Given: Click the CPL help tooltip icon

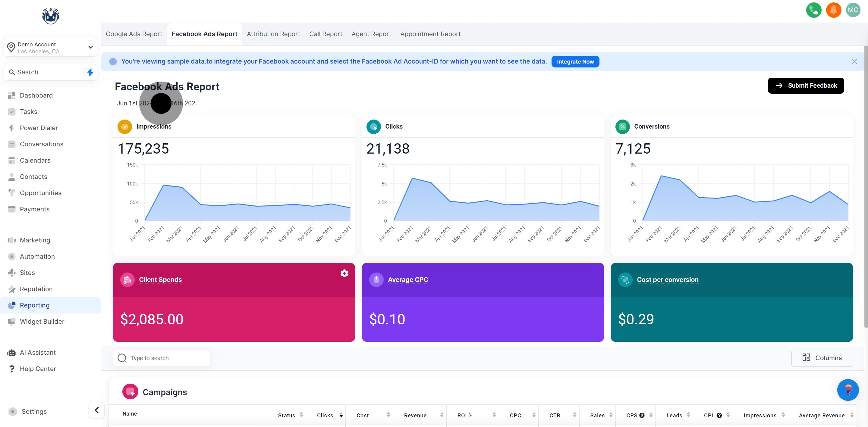Looking at the screenshot, I should pyautogui.click(x=719, y=415).
